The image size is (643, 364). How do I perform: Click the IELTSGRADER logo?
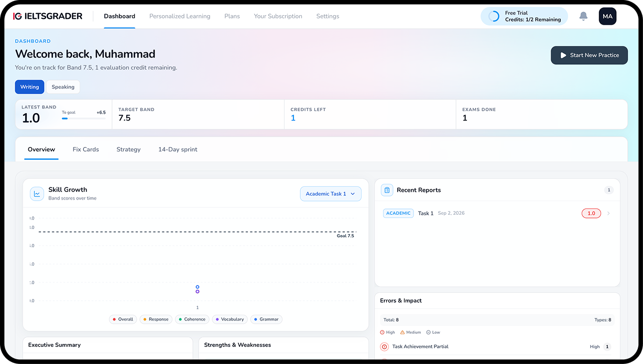48,16
